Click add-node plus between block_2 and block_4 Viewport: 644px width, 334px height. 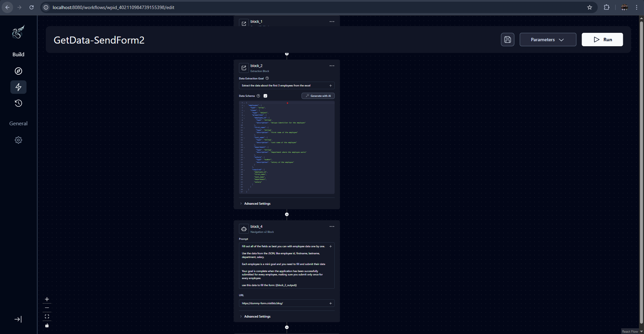pos(287,214)
